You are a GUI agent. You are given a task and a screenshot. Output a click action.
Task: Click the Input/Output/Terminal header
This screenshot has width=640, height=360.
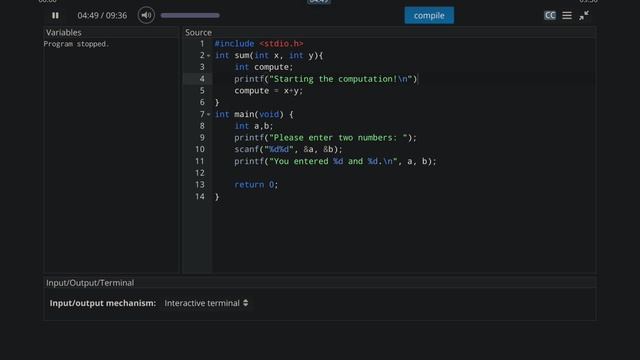[90, 283]
